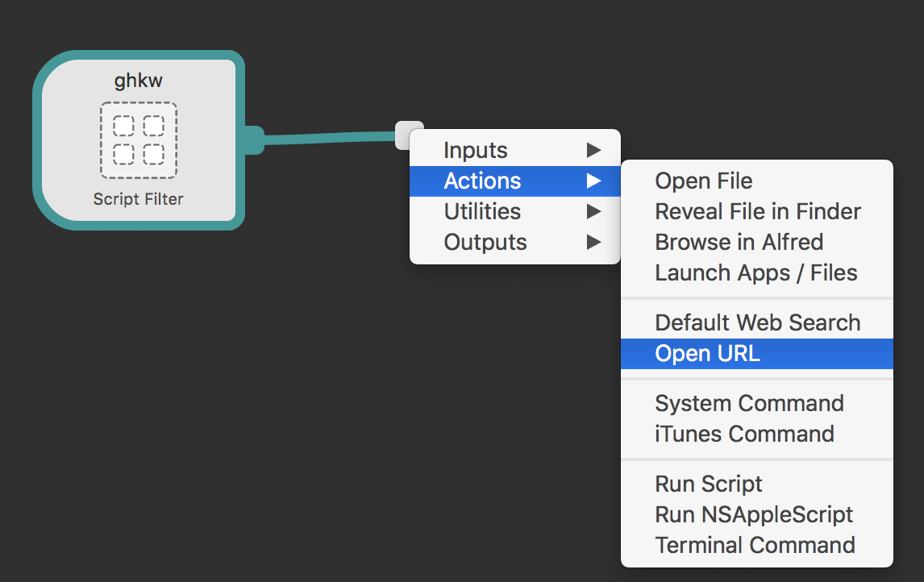The image size is (924, 582).
Task: Choose the Default Web Search action
Action: [756, 322]
